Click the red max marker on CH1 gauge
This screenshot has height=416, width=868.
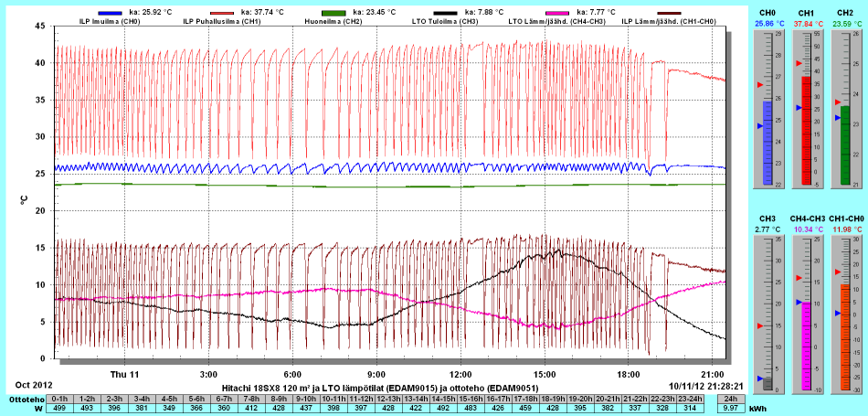tap(797, 63)
